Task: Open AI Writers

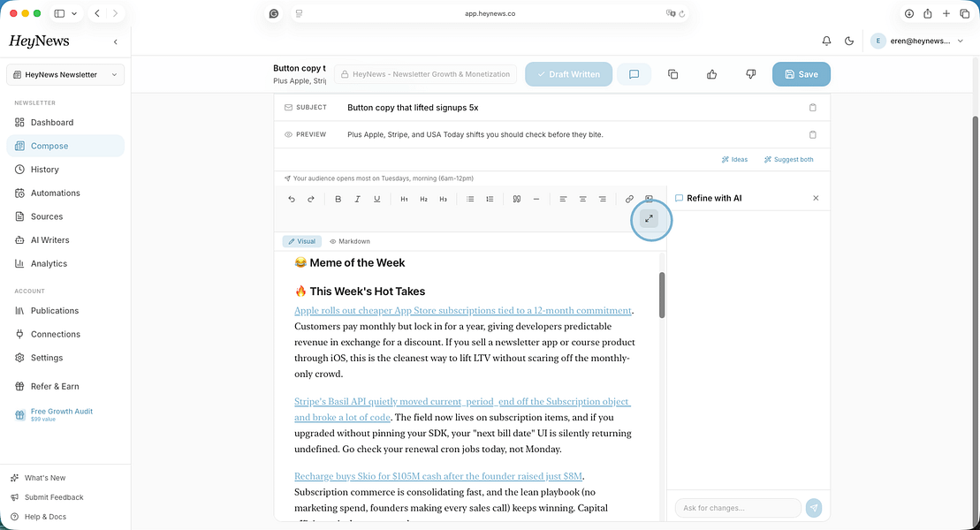Action: (x=65, y=240)
